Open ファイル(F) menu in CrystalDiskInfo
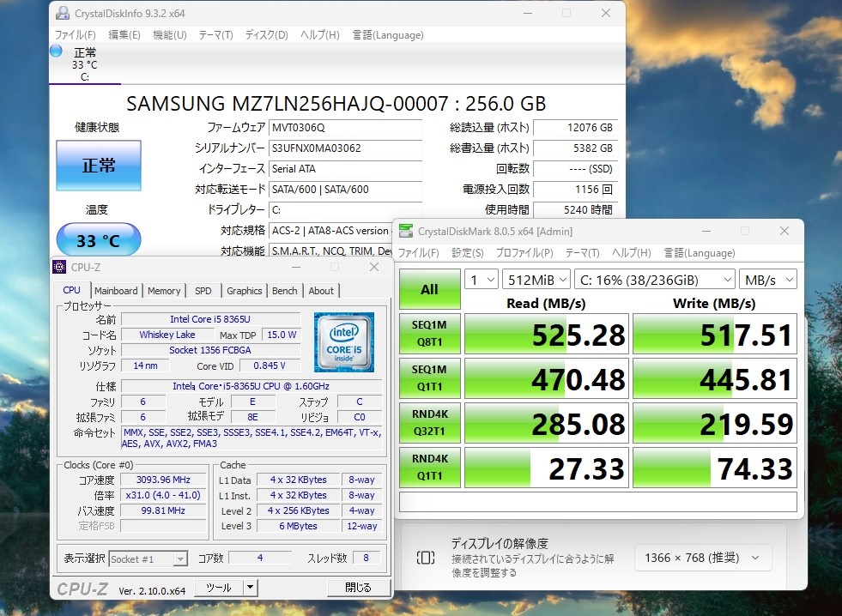This screenshot has height=616, width=842. pyautogui.click(x=76, y=35)
